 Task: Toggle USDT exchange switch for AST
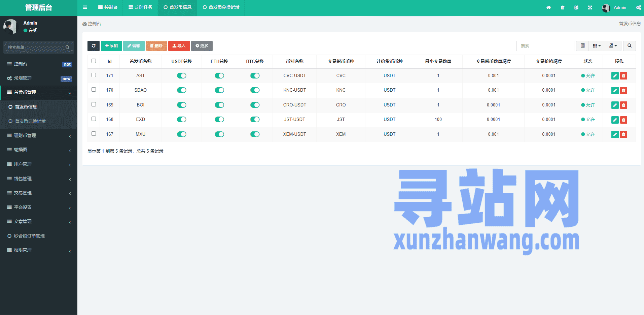pos(182,76)
